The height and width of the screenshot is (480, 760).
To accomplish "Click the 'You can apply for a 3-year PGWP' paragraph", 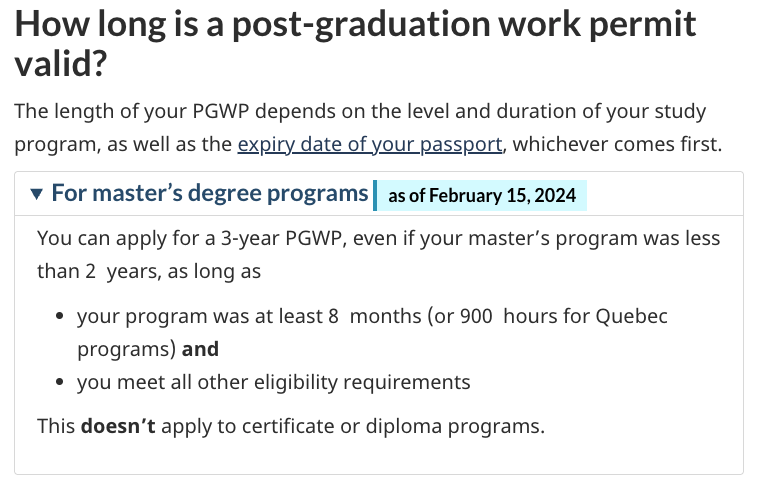I will (x=379, y=255).
